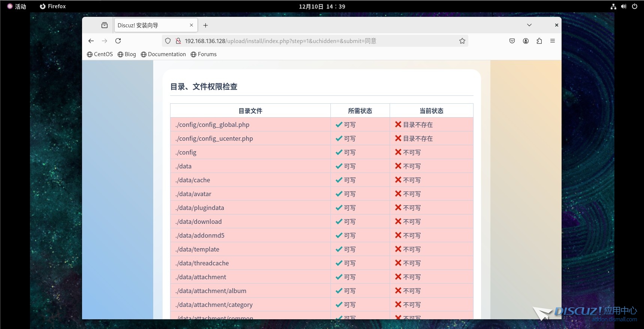Screen dimensions: 644x329
Task: Open the 活动 activities overview
Action: pyautogui.click(x=17, y=6)
